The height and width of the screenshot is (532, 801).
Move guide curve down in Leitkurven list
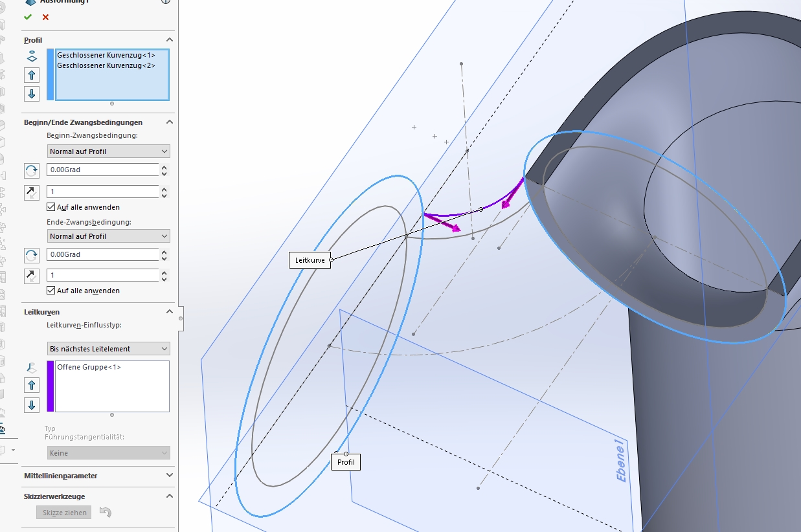(32, 405)
